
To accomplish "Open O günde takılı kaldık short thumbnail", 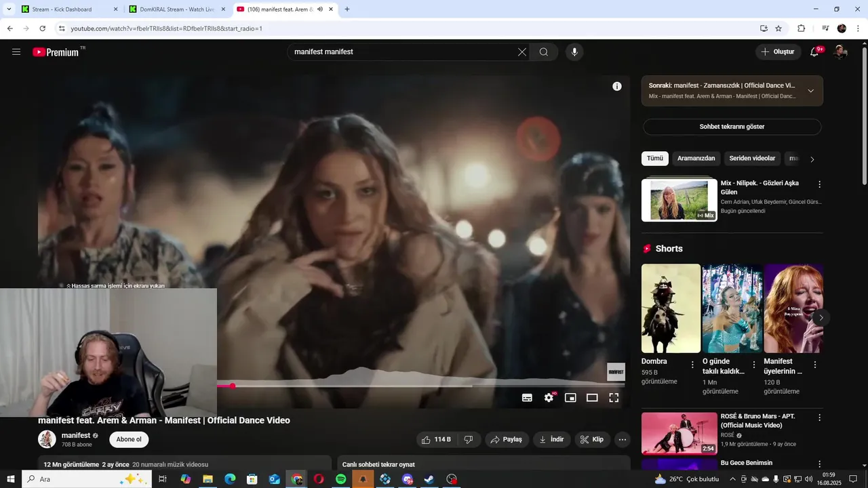I will (x=732, y=308).
